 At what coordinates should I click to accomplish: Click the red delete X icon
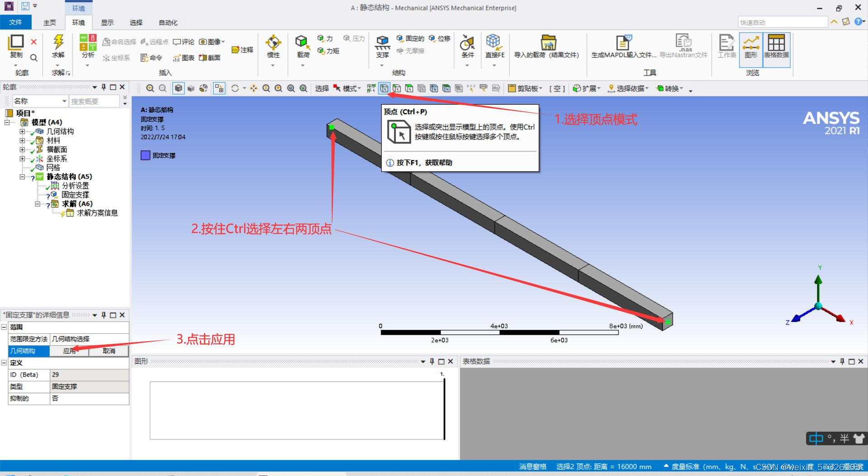pyautogui.click(x=34, y=42)
